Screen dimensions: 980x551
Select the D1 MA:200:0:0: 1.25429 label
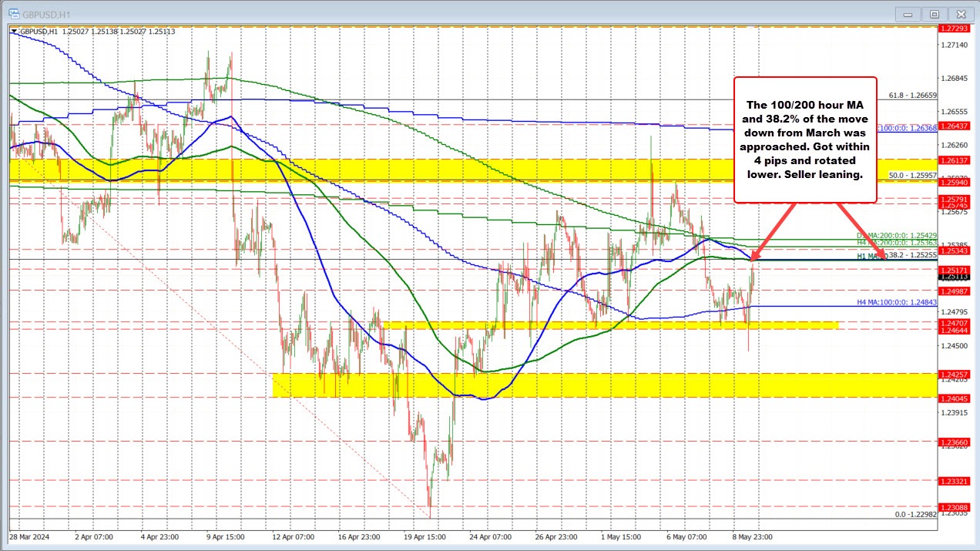(x=897, y=234)
